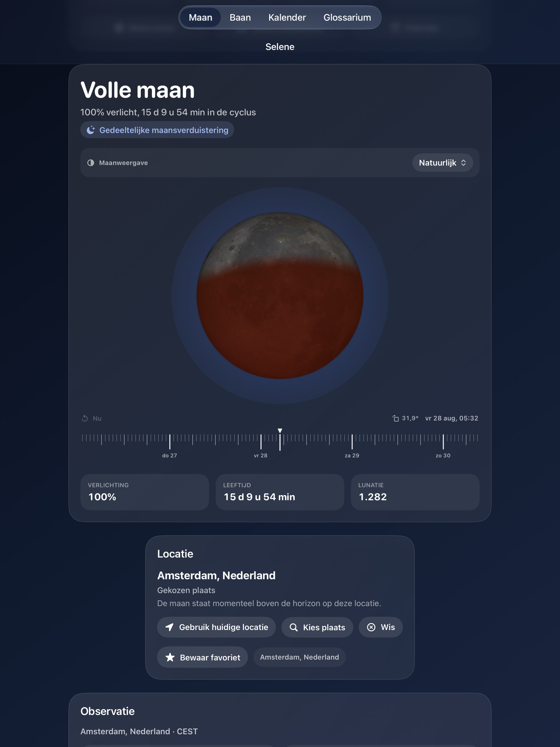Click the rotation angle icon beside 31,9°
Screen dimensions: 560x747
pyautogui.click(x=395, y=418)
